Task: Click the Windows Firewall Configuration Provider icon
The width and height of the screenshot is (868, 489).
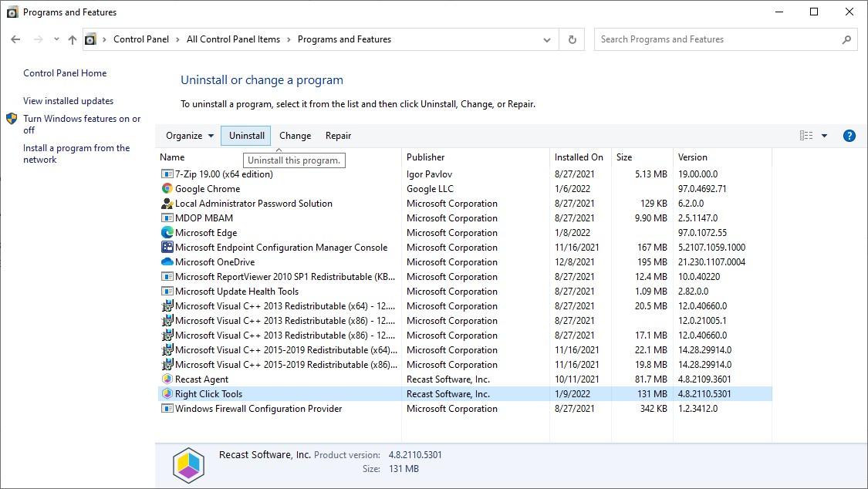Action: pos(167,408)
